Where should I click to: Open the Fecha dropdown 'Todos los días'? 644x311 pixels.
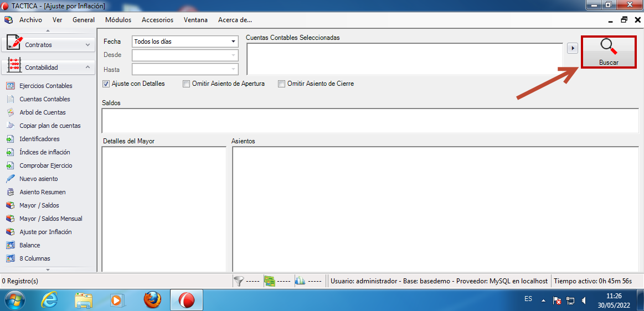click(185, 42)
